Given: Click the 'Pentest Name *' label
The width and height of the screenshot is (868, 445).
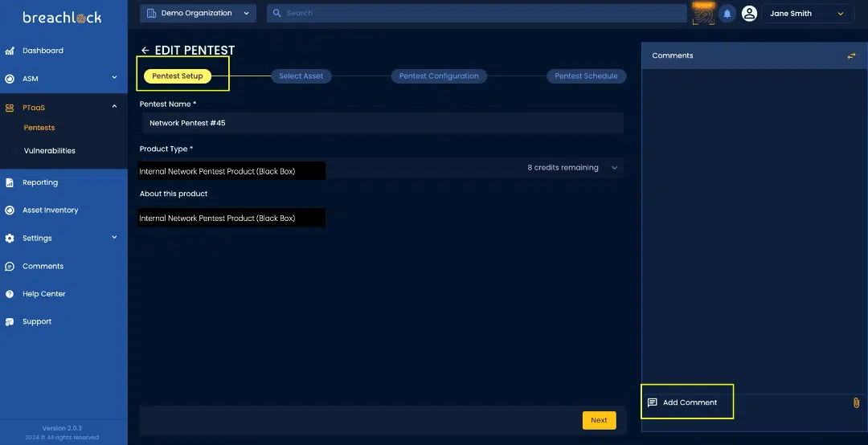Looking at the screenshot, I should 168,104.
